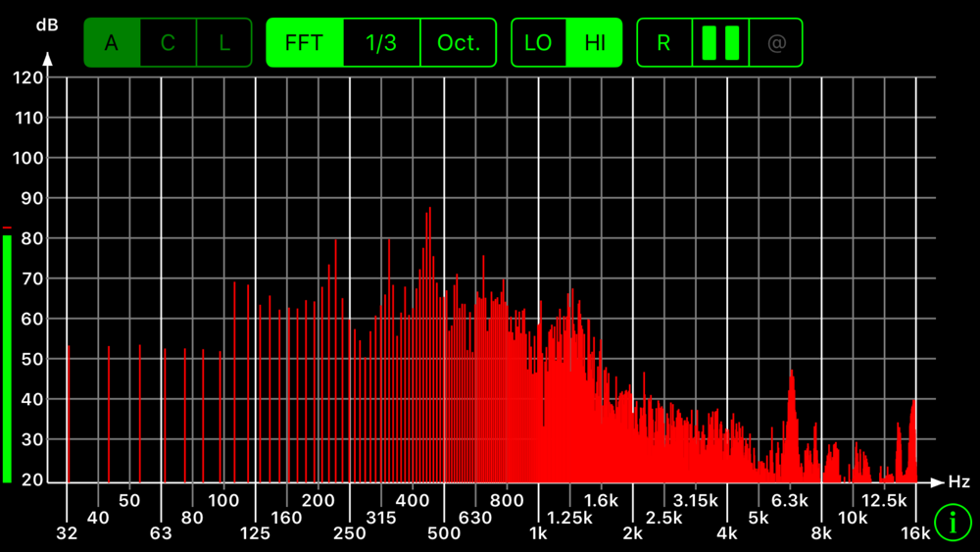Tap the R reset button
The height and width of the screenshot is (552, 980).
[663, 42]
